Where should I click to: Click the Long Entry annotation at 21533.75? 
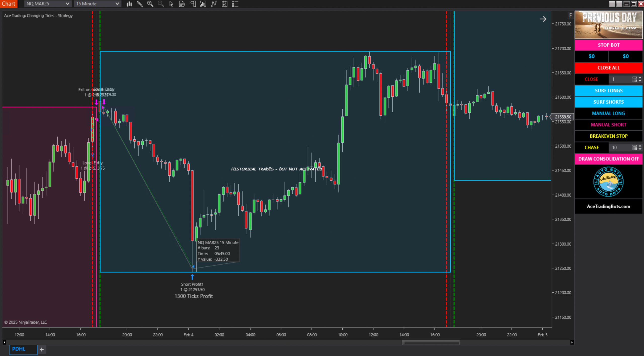coord(93,166)
